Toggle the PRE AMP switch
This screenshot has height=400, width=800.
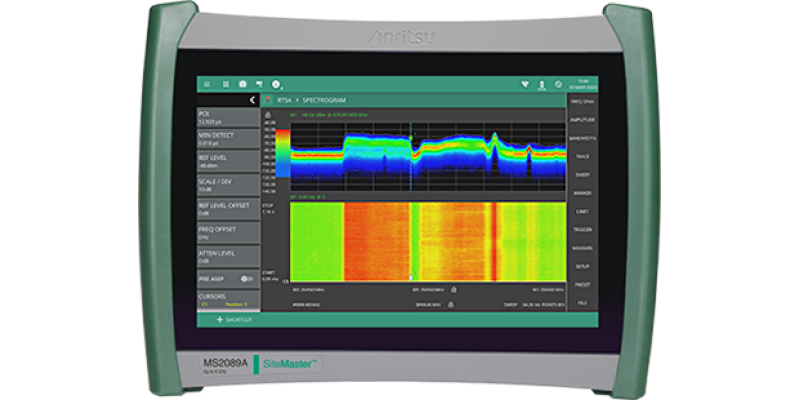(x=247, y=279)
